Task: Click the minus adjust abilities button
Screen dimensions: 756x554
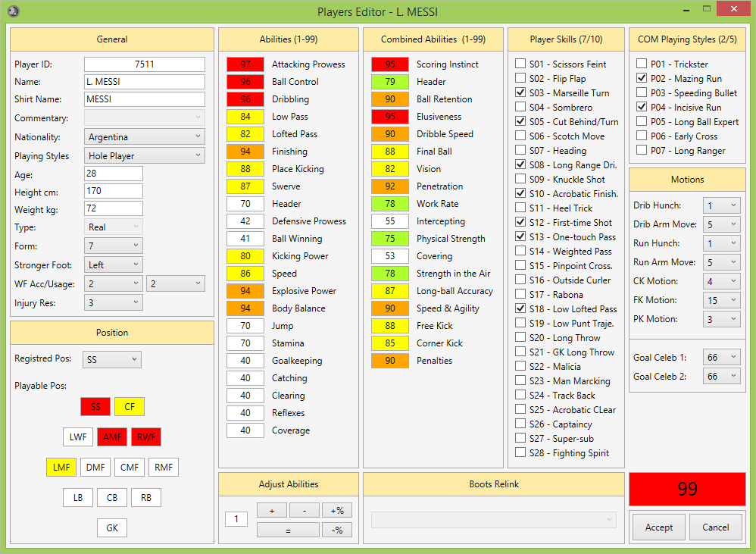Action: pyautogui.click(x=305, y=510)
